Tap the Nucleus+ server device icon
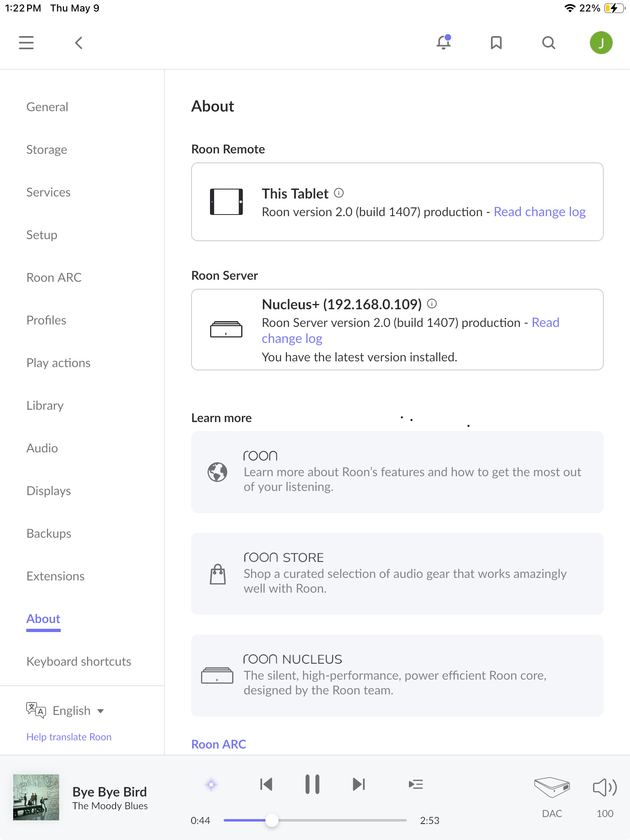Image resolution: width=630 pixels, height=840 pixels. pos(226,329)
